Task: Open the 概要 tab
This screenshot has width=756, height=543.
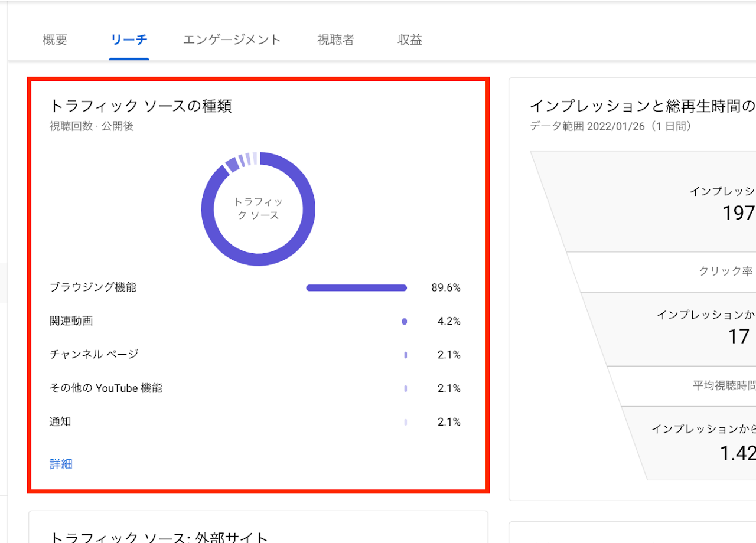Action: click(x=55, y=40)
